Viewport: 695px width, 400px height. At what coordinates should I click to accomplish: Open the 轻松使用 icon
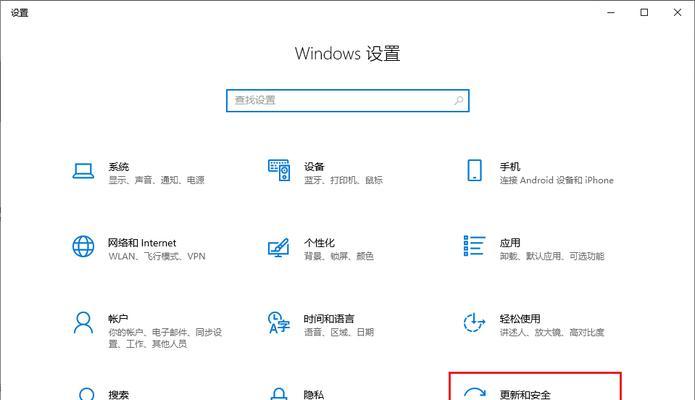click(x=474, y=322)
